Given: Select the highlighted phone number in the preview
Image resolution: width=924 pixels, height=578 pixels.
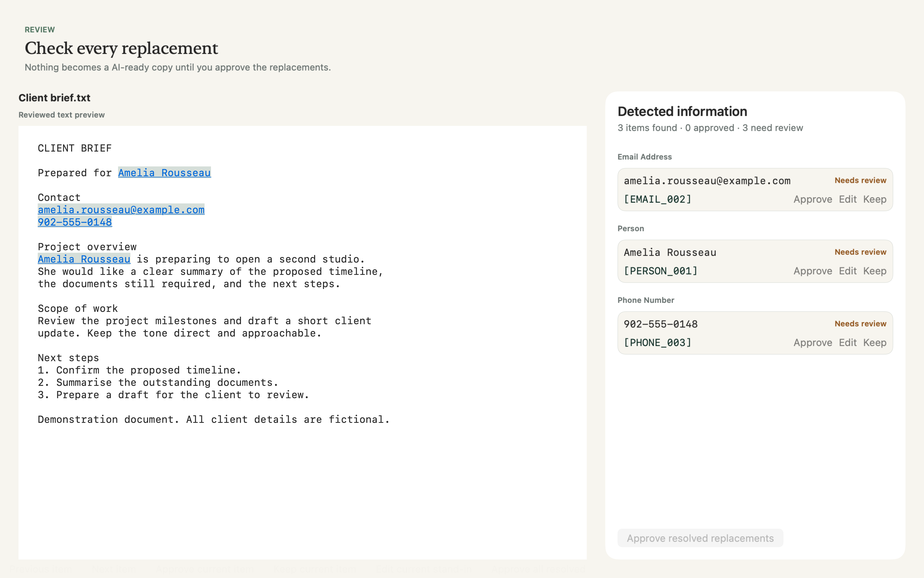Looking at the screenshot, I should pos(75,222).
